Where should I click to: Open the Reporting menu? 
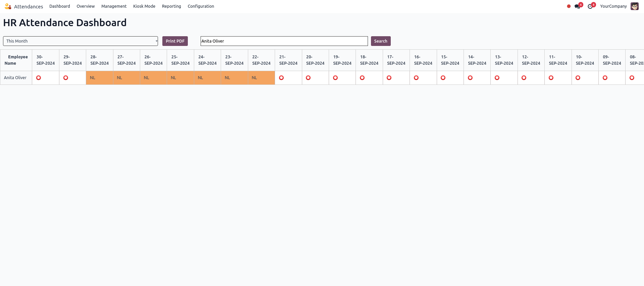coord(171,6)
